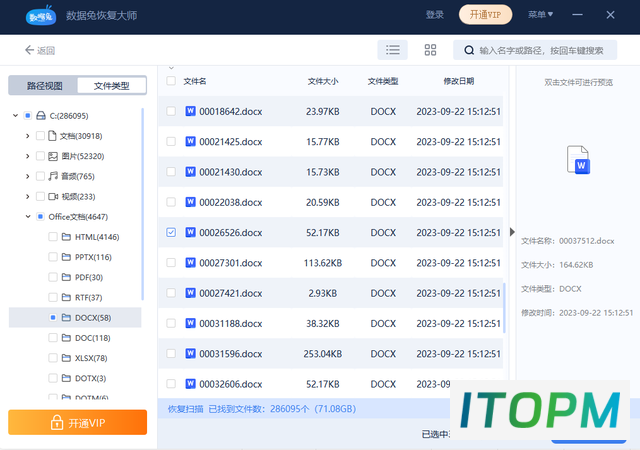This screenshot has height=450, width=640.
Task: Uncheck the box for 00026526.docx
Action: point(171,232)
